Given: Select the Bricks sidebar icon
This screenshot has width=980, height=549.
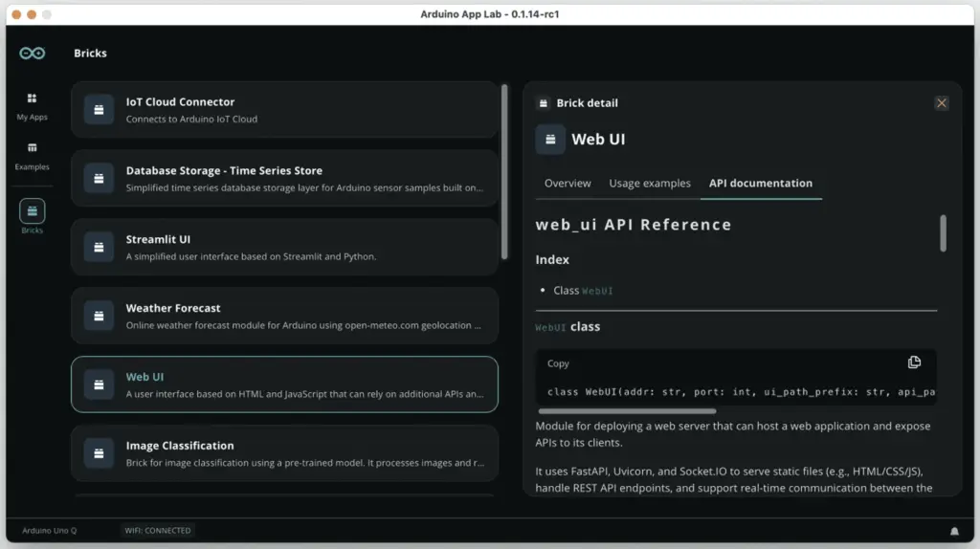Looking at the screenshot, I should 32,212.
